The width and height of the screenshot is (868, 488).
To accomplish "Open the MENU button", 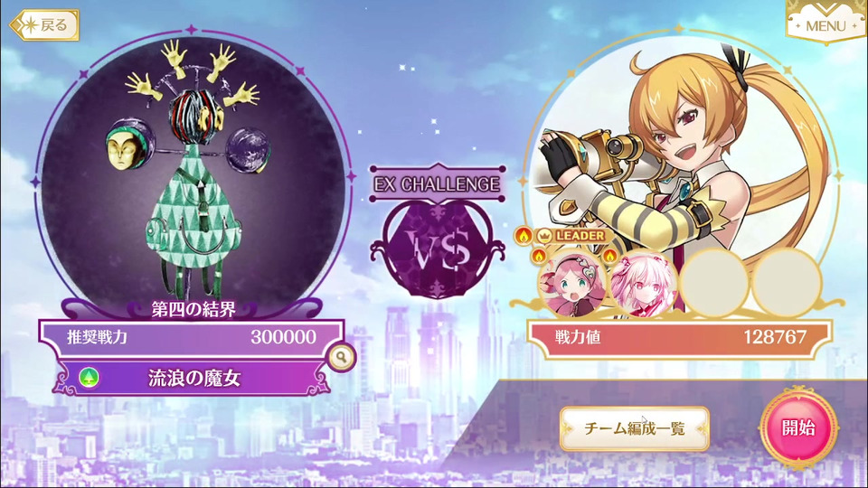I will coord(826,23).
